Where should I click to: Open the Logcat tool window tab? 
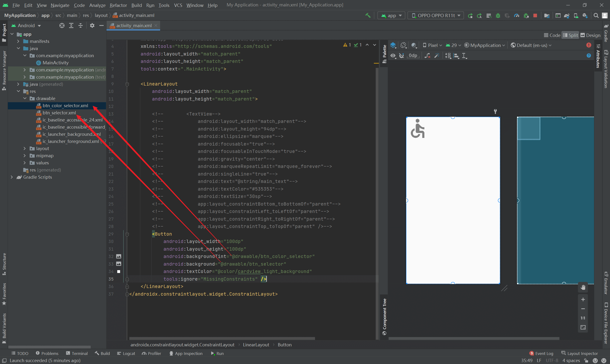(x=126, y=353)
